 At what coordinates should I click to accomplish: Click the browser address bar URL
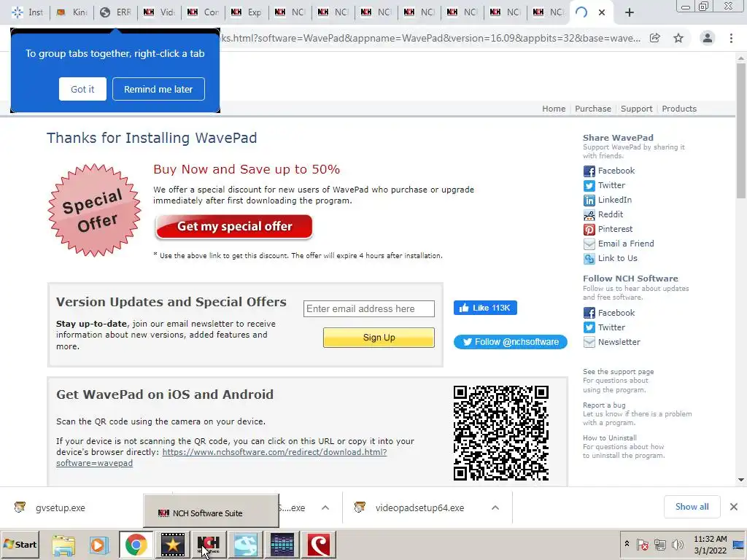coord(431,38)
